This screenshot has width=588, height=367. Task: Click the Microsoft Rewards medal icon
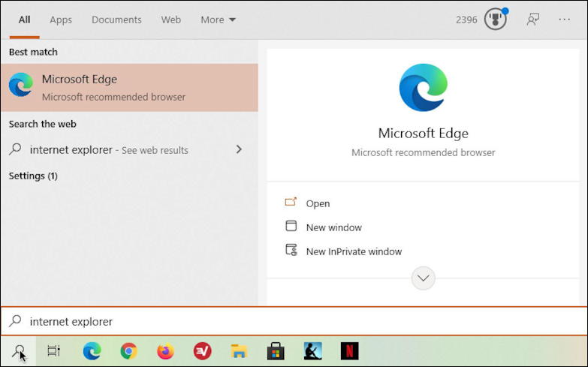[x=496, y=19]
